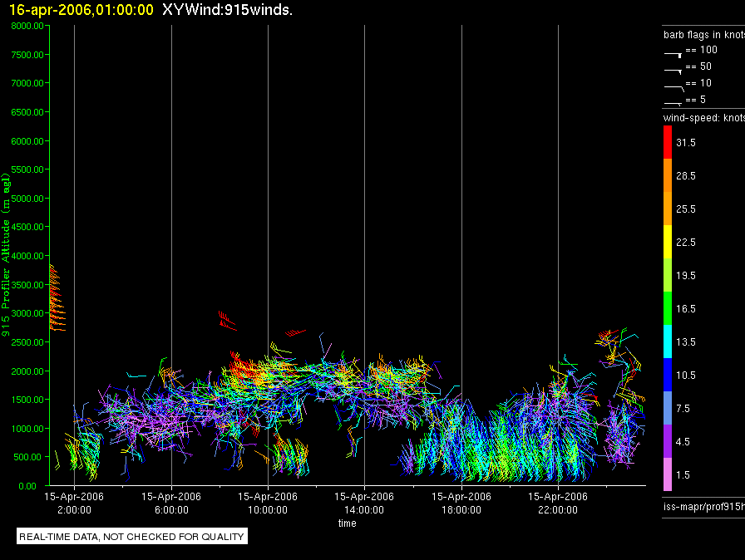The image size is (745, 560).
Task: Click the 2000.00 altitude tick label
Action: (27, 371)
